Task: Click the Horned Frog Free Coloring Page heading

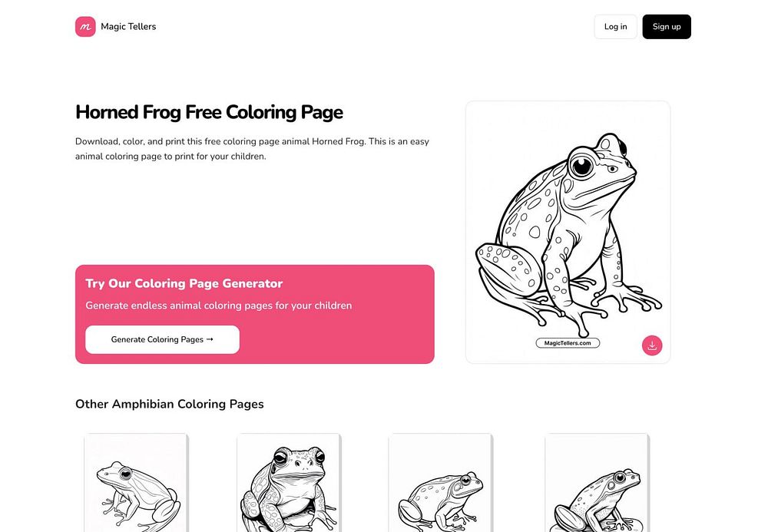Action: [209, 112]
